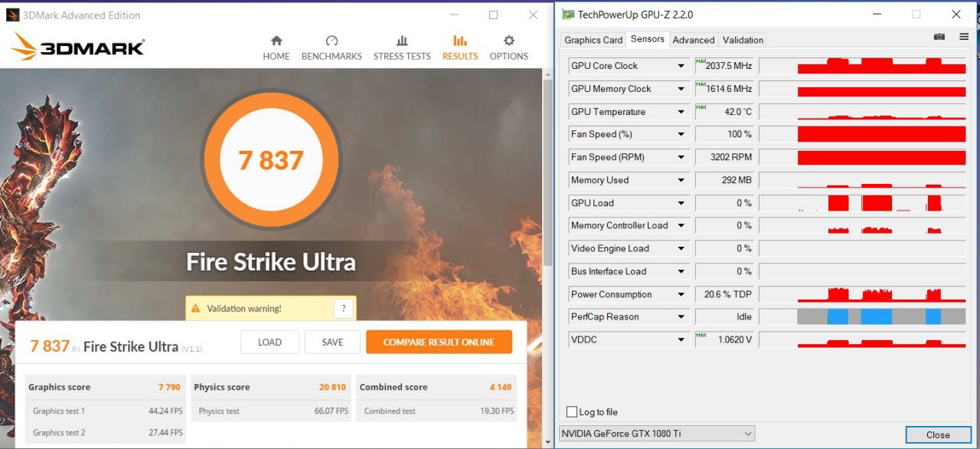Switch to the Sensors tab
980x449 pixels.
648,39
